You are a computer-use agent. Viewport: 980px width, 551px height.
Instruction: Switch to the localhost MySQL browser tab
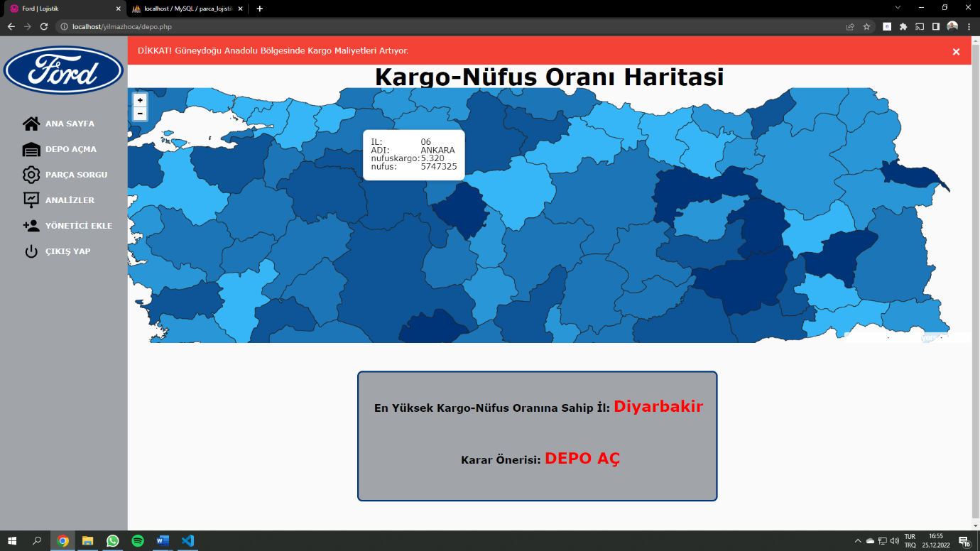click(187, 9)
